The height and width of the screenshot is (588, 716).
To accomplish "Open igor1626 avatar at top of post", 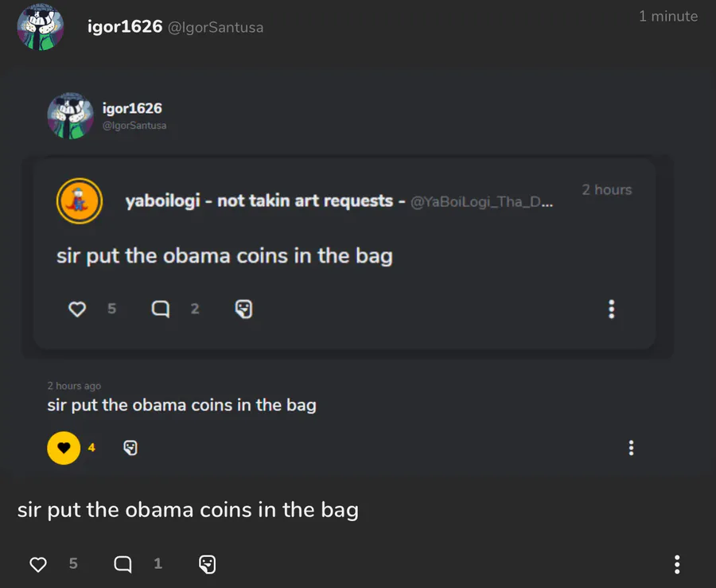I will (x=41, y=27).
